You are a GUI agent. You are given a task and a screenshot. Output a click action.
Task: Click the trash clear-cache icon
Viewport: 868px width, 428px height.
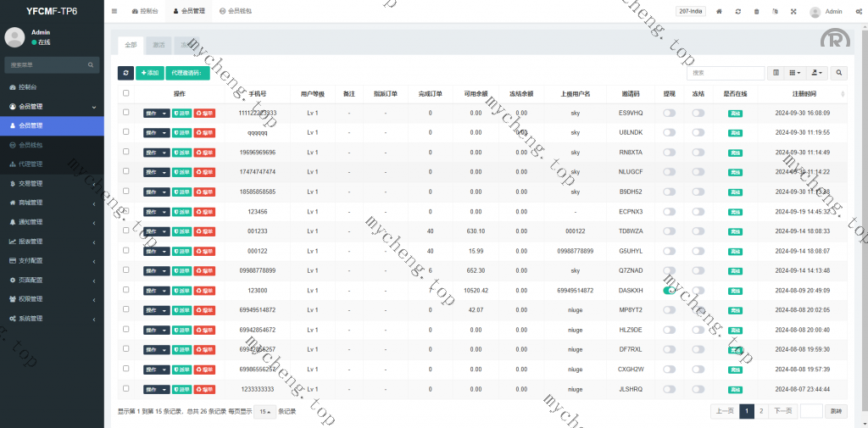756,12
